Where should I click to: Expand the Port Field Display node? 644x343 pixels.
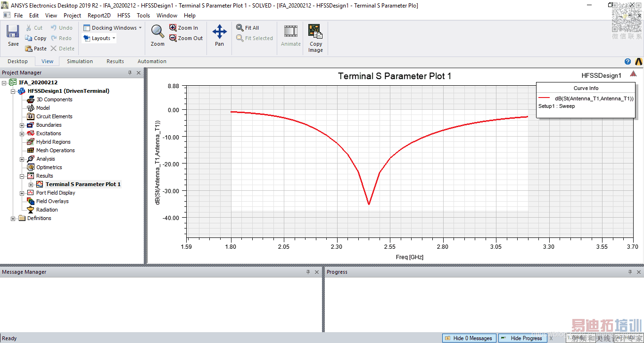pyautogui.click(x=22, y=193)
